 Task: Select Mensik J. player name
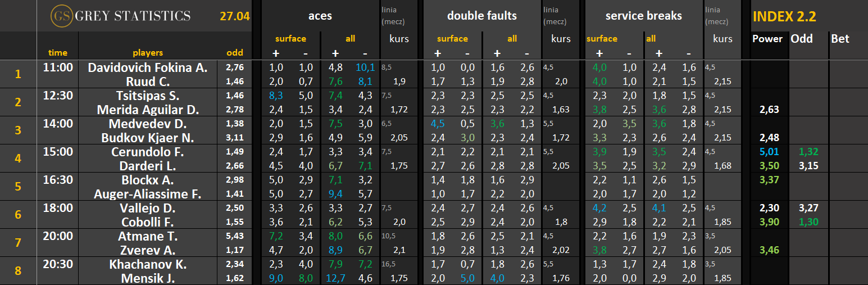coord(148,278)
